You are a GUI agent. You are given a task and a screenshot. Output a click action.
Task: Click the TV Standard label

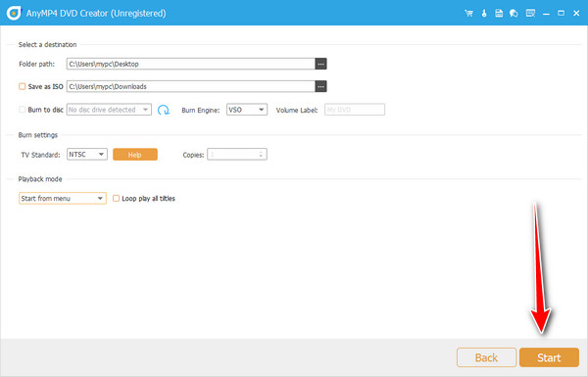40,155
